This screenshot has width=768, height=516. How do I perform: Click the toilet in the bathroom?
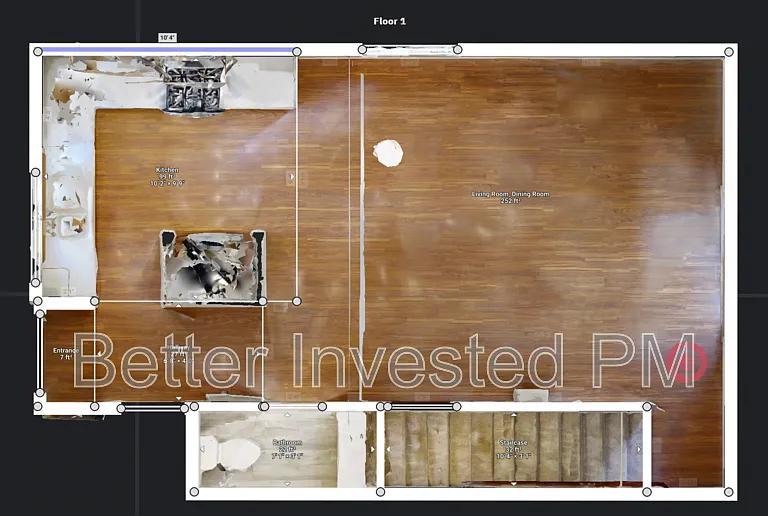(231, 453)
